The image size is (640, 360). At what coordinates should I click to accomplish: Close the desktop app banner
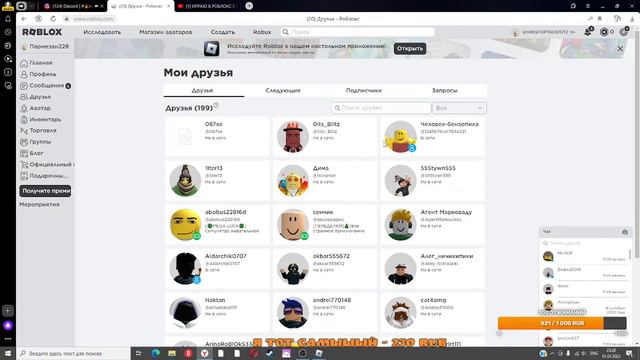620,49
